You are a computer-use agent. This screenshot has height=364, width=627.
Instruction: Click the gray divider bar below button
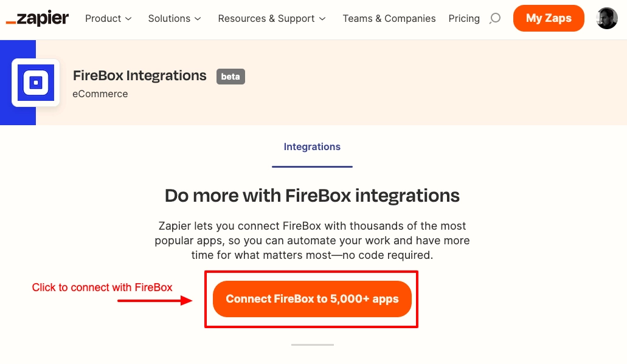(x=313, y=345)
